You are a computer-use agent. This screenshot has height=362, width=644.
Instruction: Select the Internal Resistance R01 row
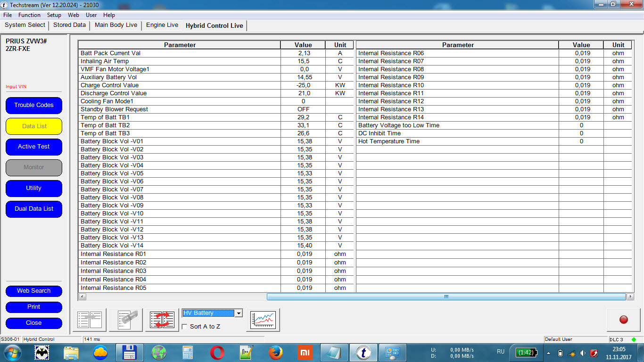click(216, 254)
